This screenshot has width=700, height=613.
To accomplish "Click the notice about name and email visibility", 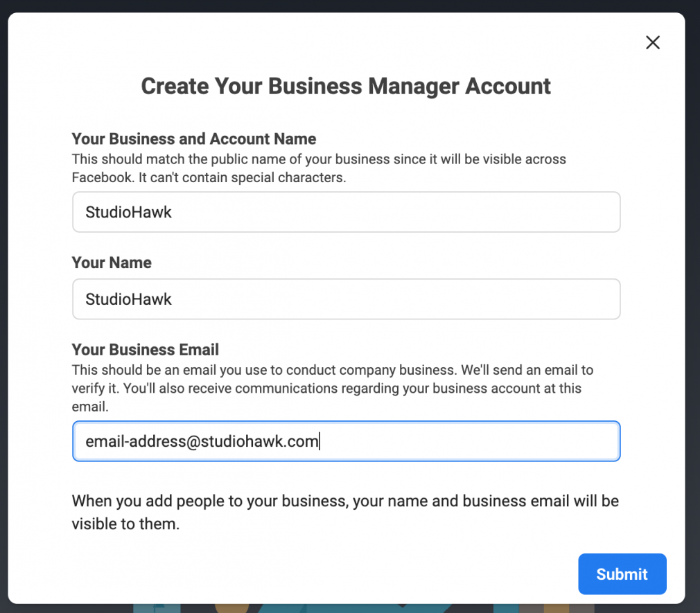I will (345, 512).
